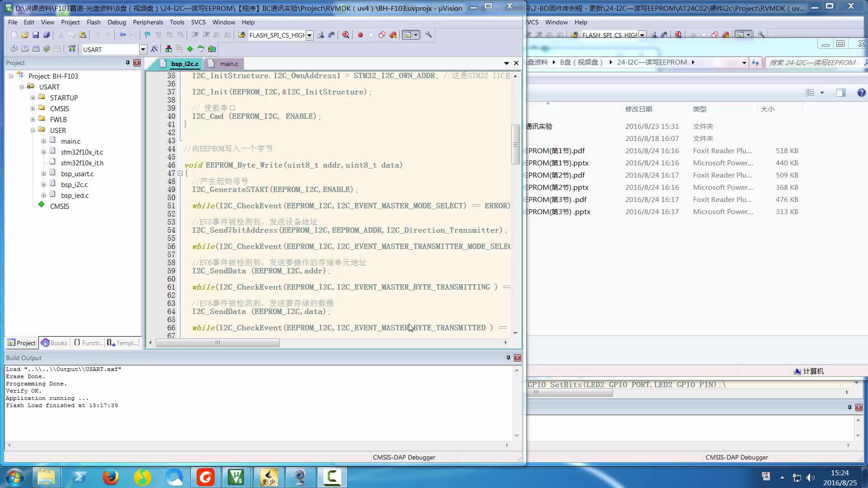
Task: Open the Explorer address bar history dropdown
Action: (x=744, y=63)
